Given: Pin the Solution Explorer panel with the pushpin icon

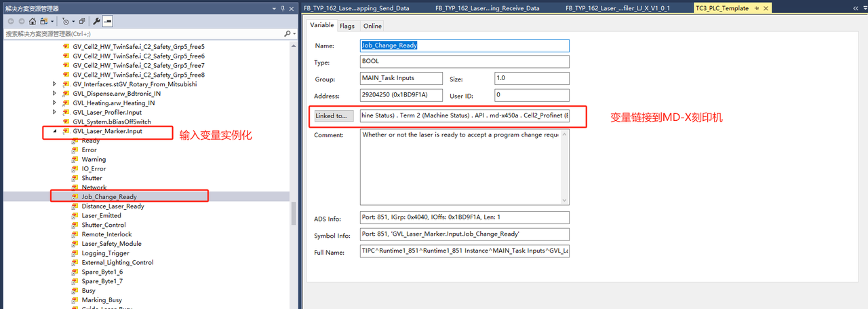Looking at the screenshot, I should click(282, 8).
